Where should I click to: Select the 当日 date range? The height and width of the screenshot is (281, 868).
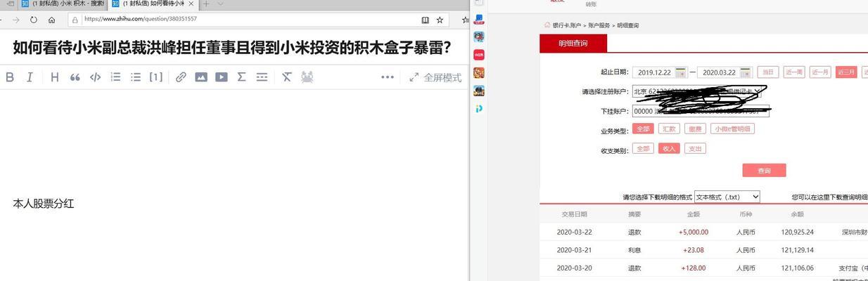768,72
